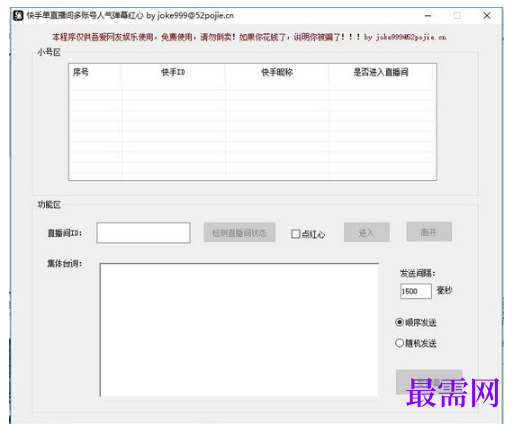The image size is (518, 424).
Task: Minimize the Kuaishou danmaku tool window
Action: point(428,16)
